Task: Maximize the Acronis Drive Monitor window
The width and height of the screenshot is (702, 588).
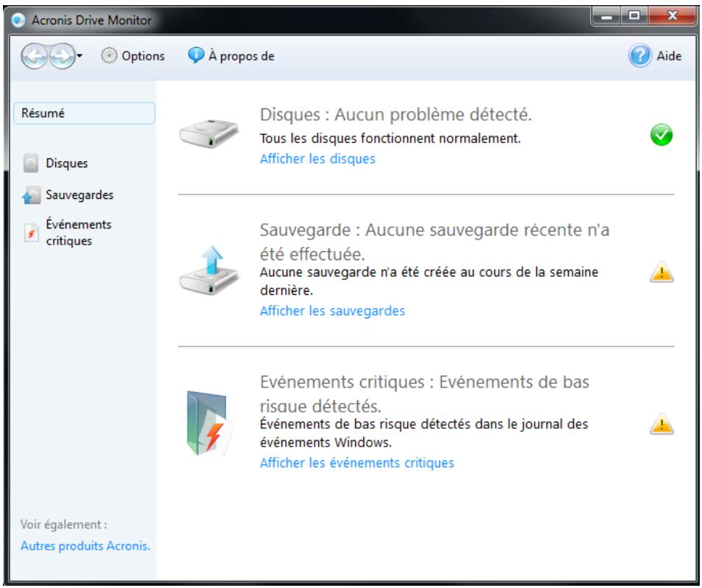Action: coord(634,16)
